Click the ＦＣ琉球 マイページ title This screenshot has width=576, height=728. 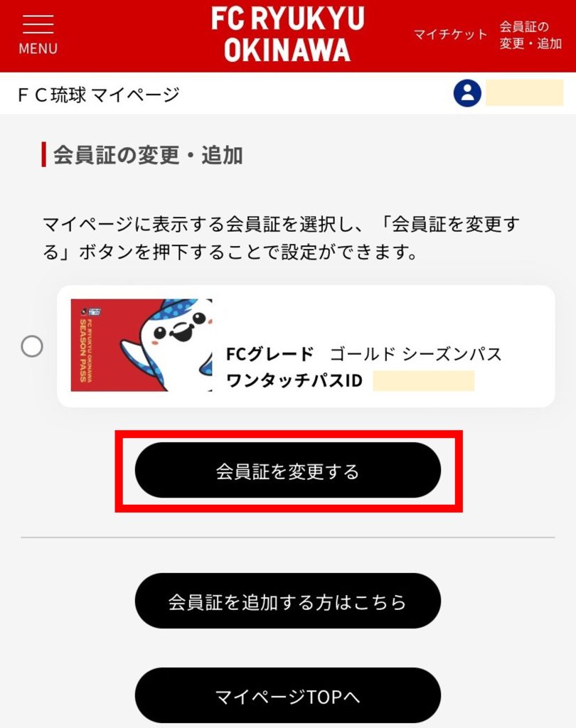tap(99, 94)
